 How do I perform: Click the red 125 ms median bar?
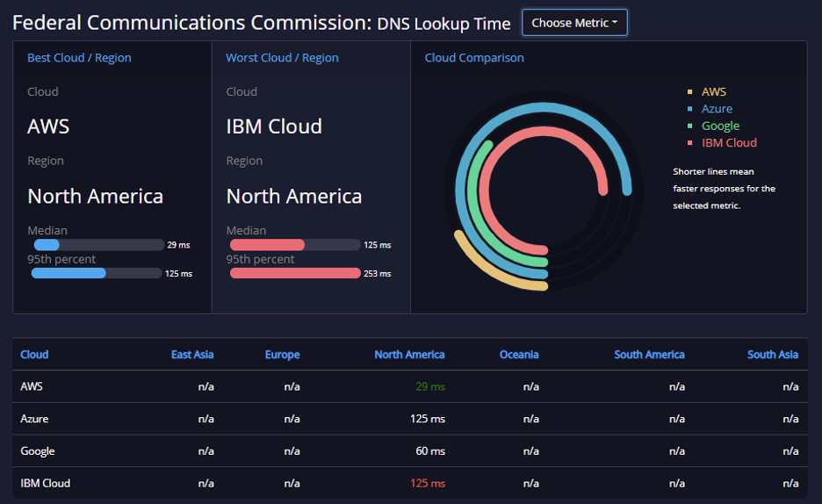pos(267,245)
